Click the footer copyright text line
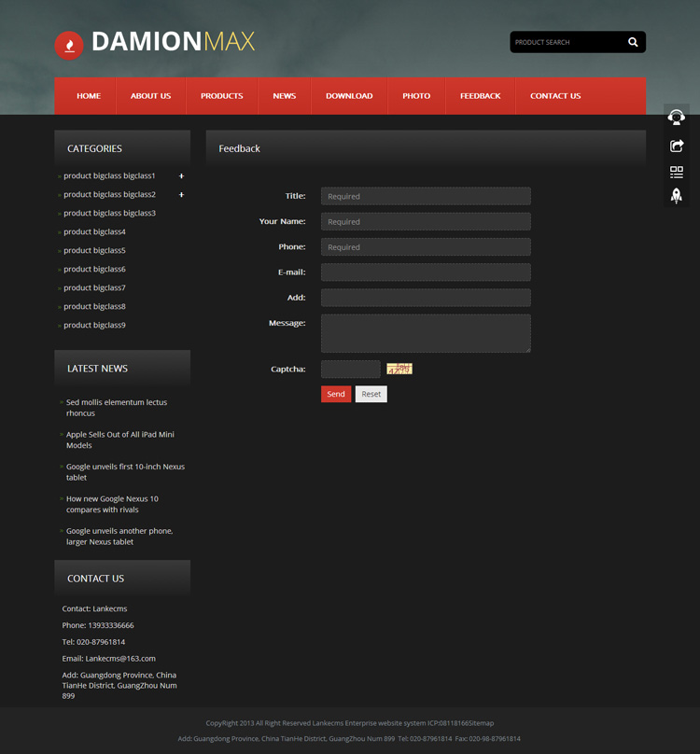 (x=350, y=723)
